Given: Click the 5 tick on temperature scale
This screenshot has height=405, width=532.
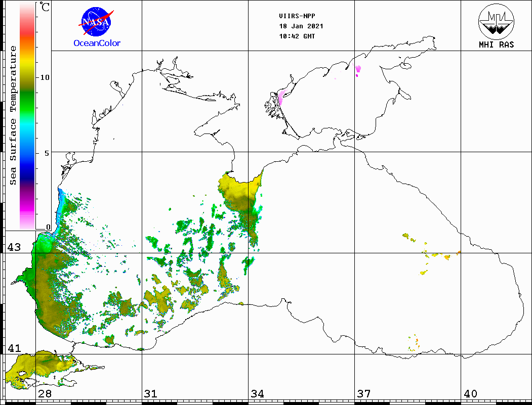Looking at the screenshot, I should [x=47, y=153].
